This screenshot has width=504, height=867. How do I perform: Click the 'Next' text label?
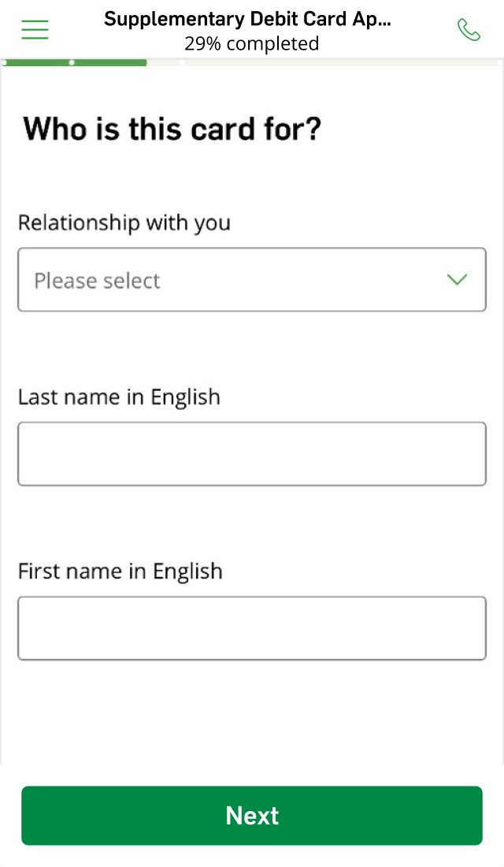tap(252, 815)
